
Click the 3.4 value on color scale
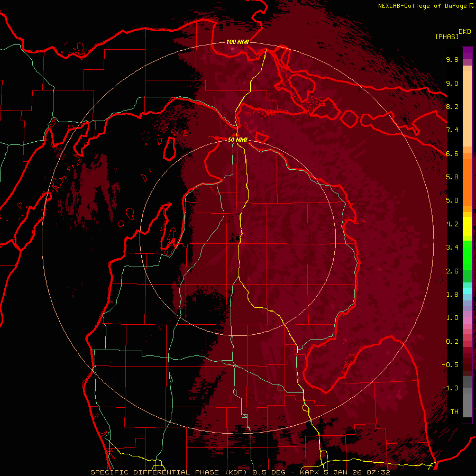click(x=452, y=248)
